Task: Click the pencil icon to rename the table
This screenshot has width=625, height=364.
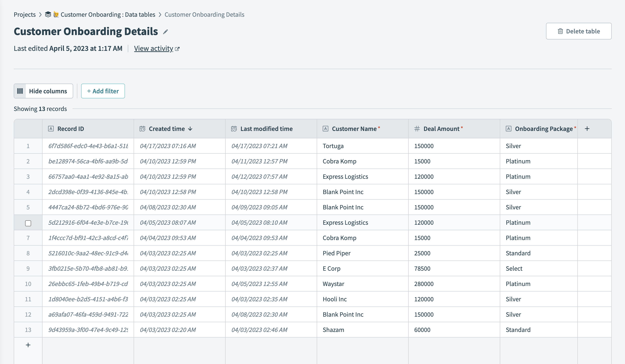Action: click(x=165, y=32)
